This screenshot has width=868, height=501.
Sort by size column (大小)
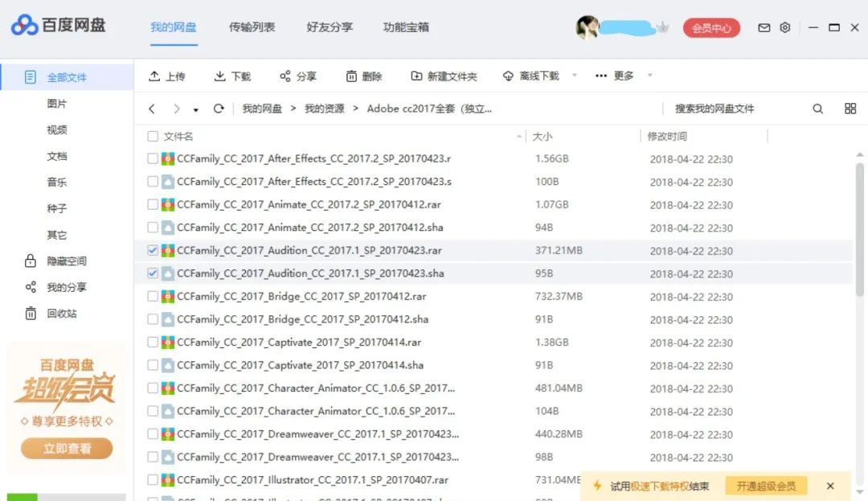(542, 136)
